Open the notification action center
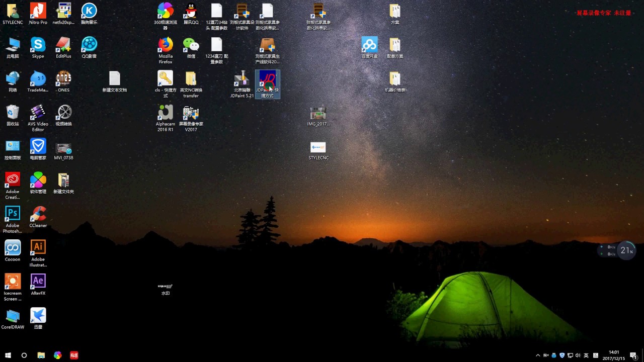644x362 pixels. [x=633, y=355]
